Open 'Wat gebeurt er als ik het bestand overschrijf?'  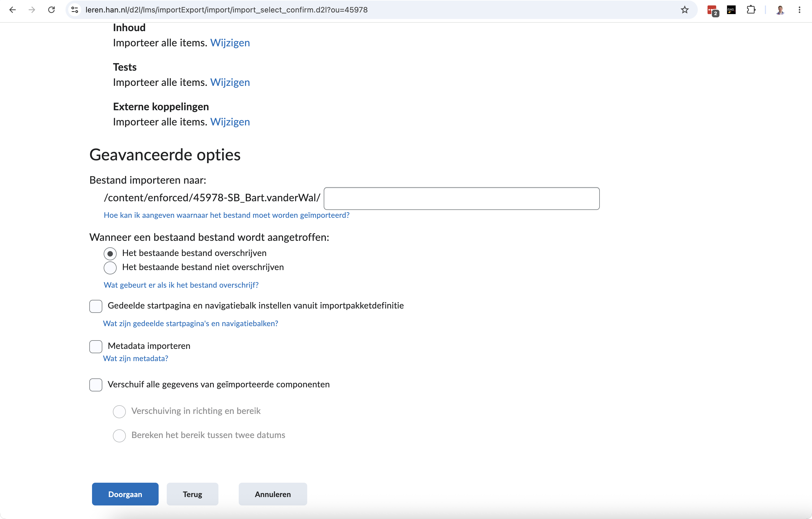pyautogui.click(x=181, y=285)
